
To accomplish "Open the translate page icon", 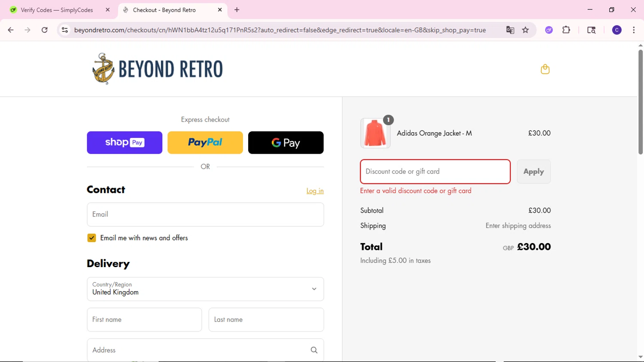I will click(x=510, y=30).
